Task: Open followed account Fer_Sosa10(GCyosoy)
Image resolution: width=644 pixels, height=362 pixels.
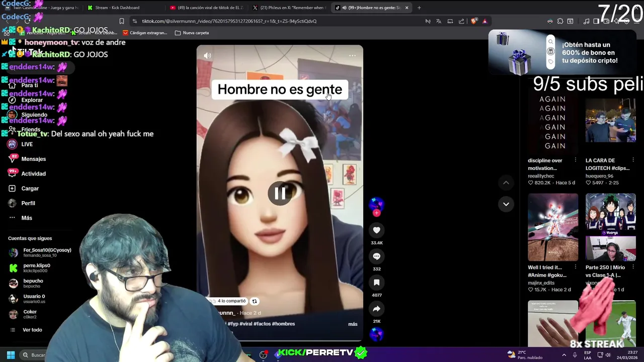Action: pyautogui.click(x=40, y=252)
